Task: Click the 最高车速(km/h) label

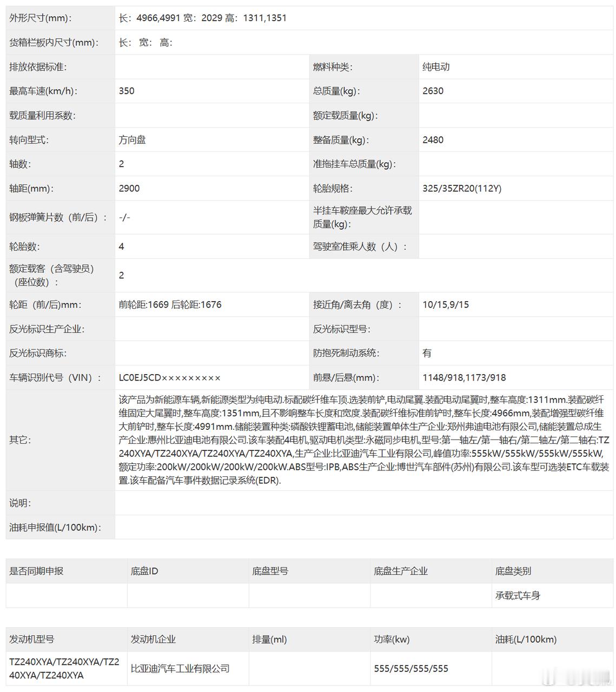Action: 43,91
